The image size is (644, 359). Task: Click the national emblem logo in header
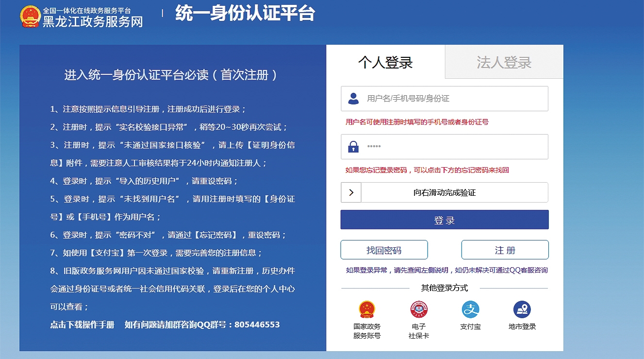(x=30, y=17)
